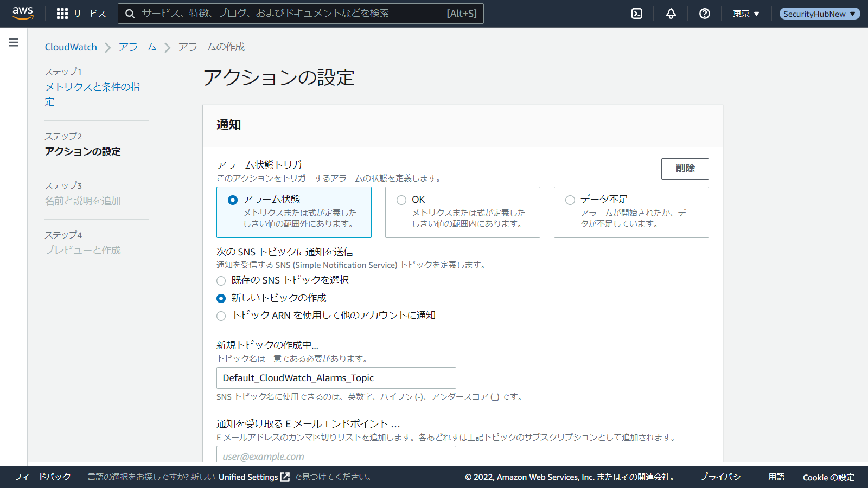Open the services grid menu icon

coord(62,14)
